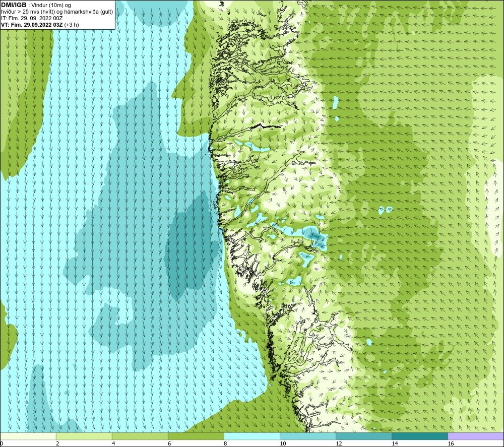Click the legend label '14'
The height and width of the screenshot is (447, 504).
[x=395, y=443]
